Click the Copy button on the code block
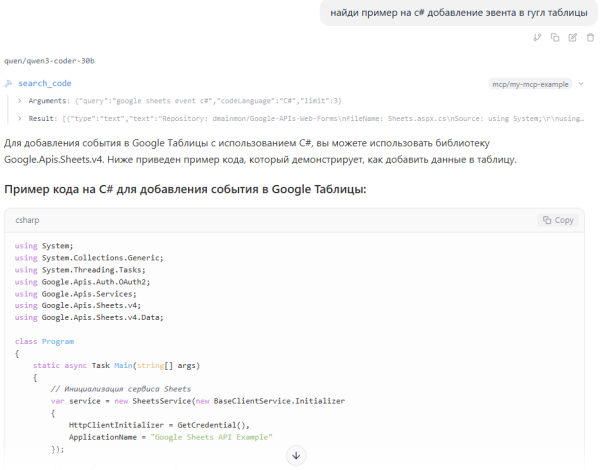Image resolution: width=600 pixels, height=470 pixels. (558, 220)
